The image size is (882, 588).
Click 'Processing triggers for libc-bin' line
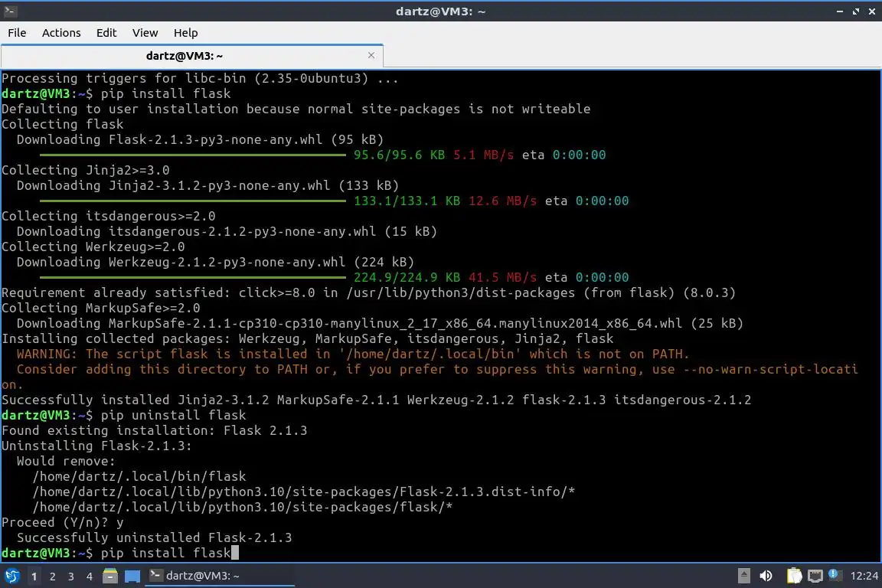[200, 78]
